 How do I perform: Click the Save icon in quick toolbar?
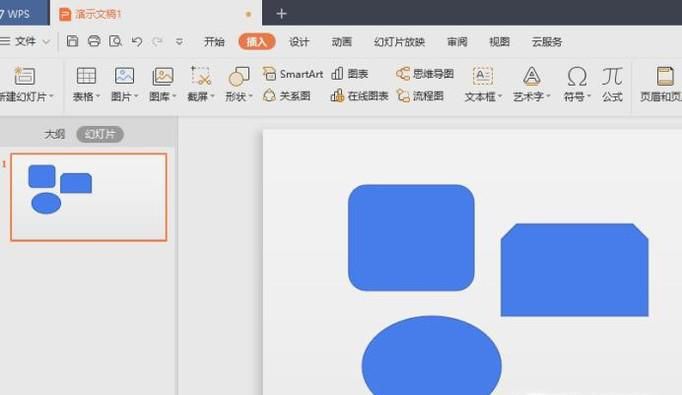(x=72, y=41)
